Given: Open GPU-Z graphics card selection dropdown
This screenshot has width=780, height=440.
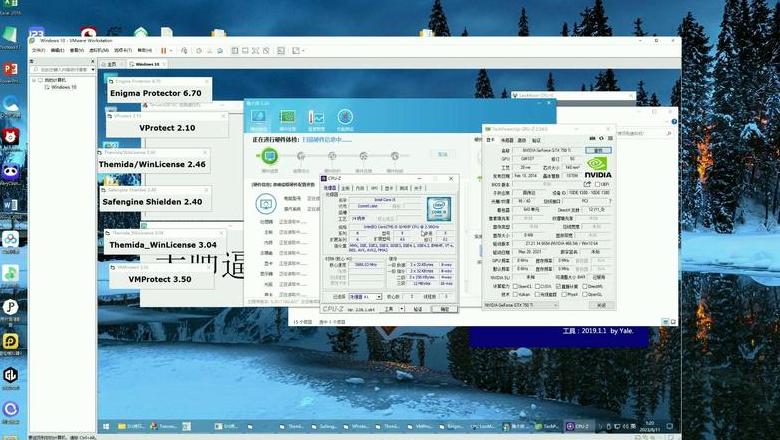Looking at the screenshot, I should click(x=521, y=305).
